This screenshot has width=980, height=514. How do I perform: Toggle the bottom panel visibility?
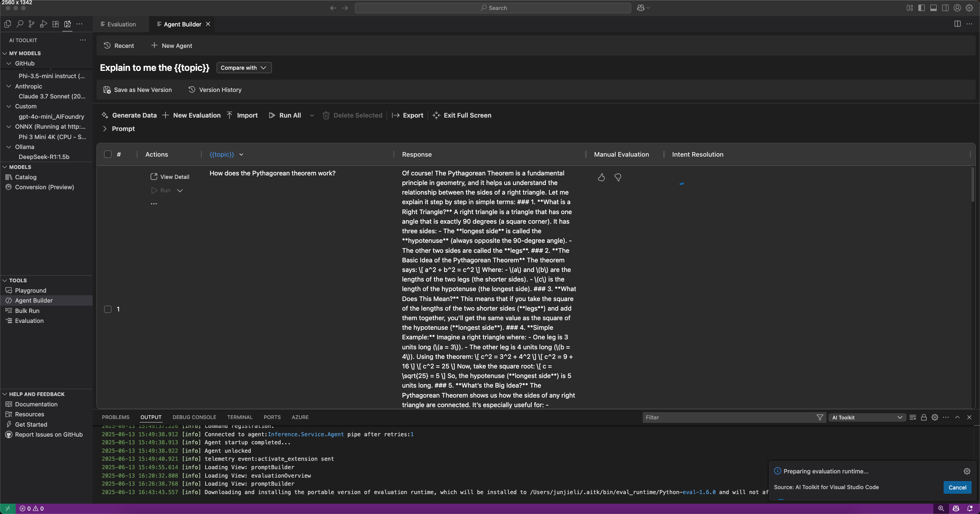(934, 8)
